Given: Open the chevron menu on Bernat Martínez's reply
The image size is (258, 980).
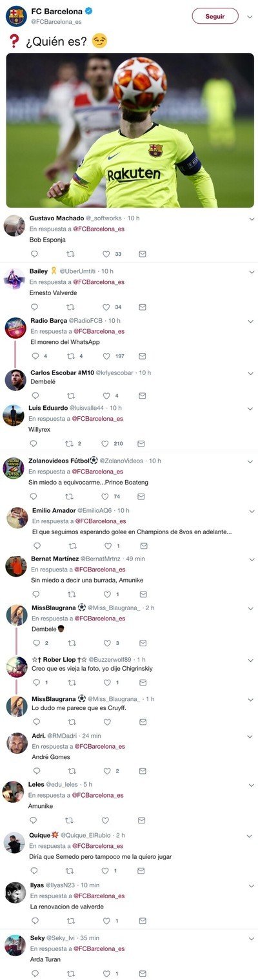Looking at the screenshot, I should click(251, 559).
